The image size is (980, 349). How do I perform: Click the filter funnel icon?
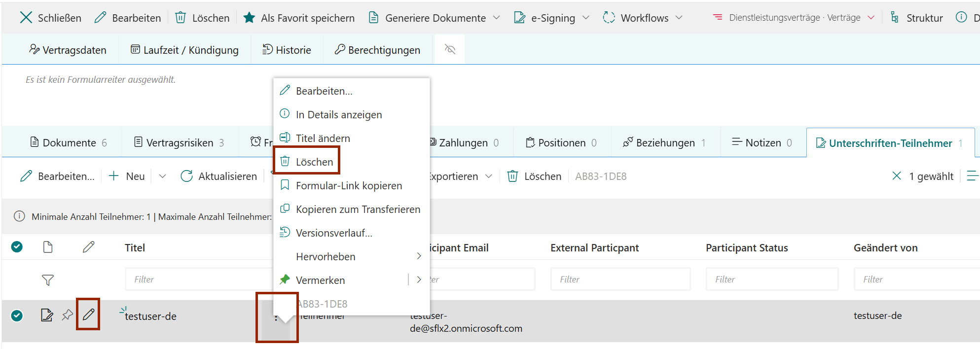point(47,280)
